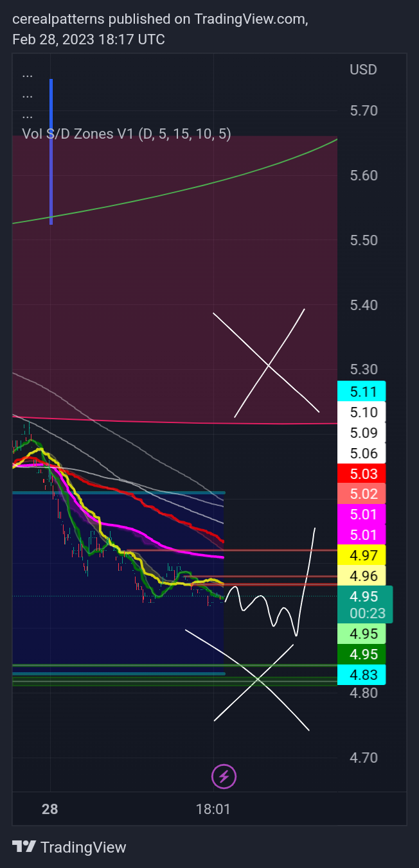Click the light green 4.95 price label
The width and height of the screenshot is (419, 868).
[361, 634]
